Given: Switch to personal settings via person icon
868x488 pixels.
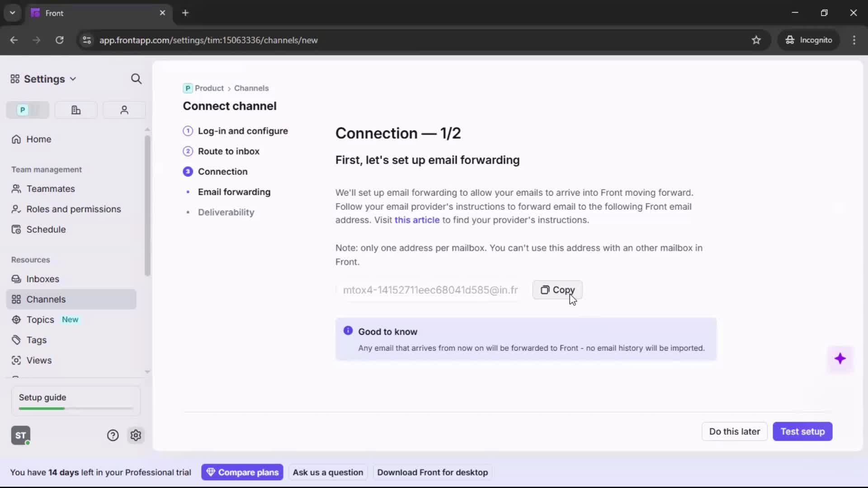Looking at the screenshot, I should (x=124, y=110).
